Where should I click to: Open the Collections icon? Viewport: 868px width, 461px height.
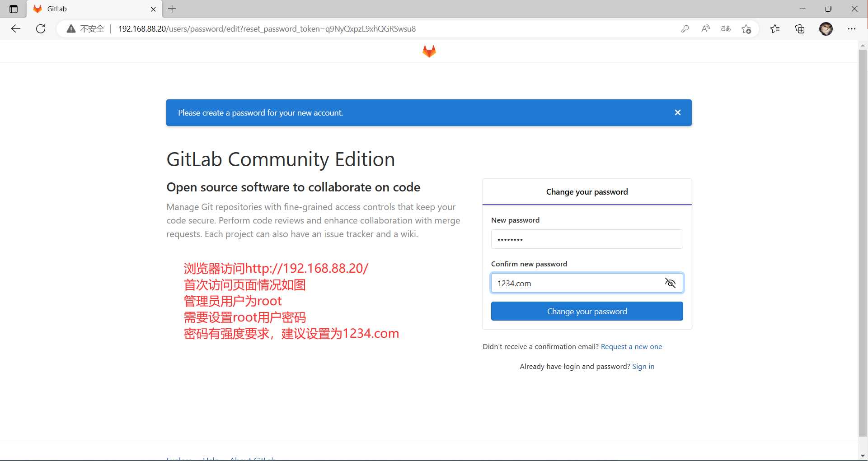[800, 29]
